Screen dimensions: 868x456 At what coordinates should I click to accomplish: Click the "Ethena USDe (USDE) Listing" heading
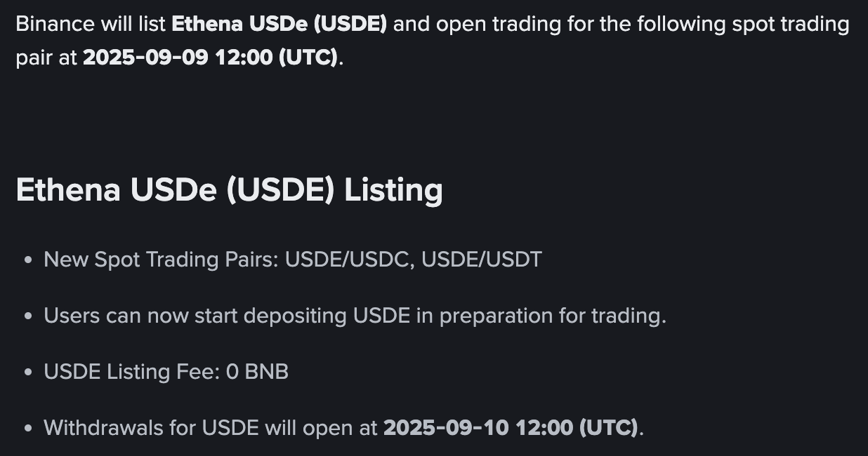point(229,189)
